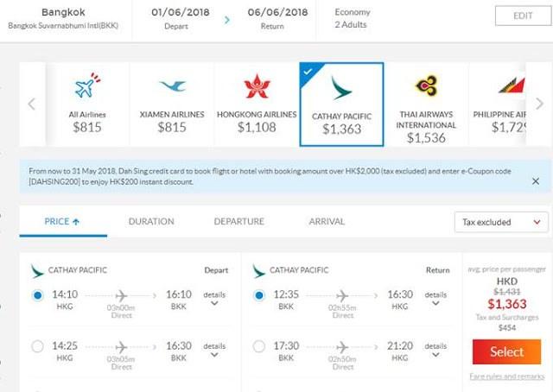Select the All Airlines plane icon
Image resolution: width=553 pixels, height=392 pixels.
[x=87, y=85]
